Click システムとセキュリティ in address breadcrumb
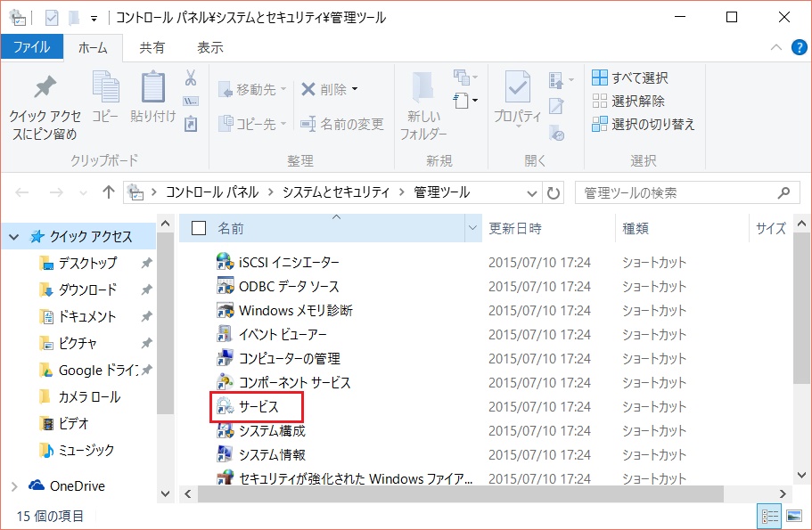 335,192
